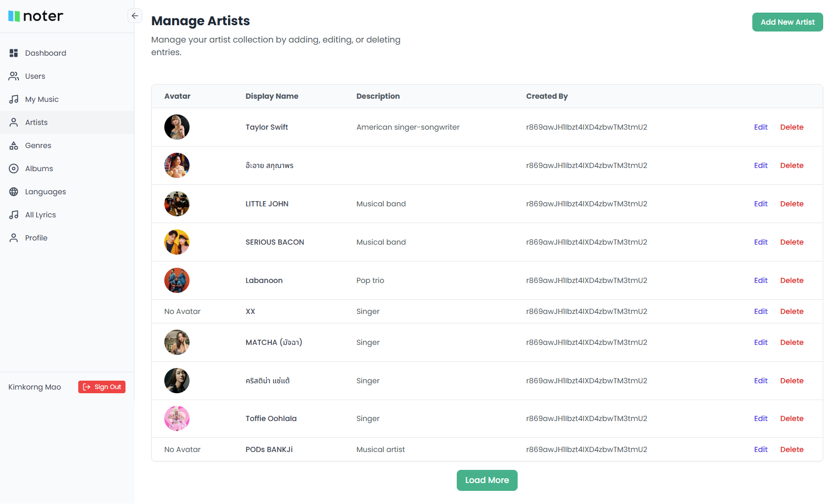Click the Profile person icon

(14, 238)
